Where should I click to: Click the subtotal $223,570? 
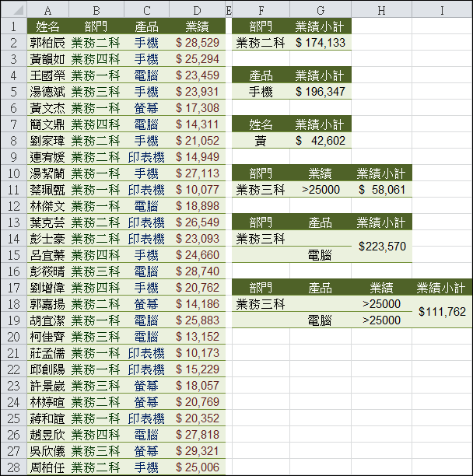382,247
